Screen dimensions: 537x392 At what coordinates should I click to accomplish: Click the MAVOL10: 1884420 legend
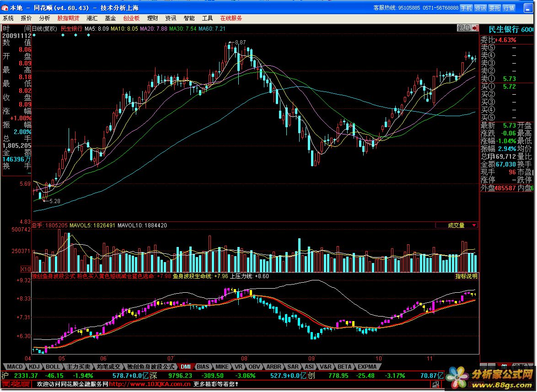coord(142,225)
